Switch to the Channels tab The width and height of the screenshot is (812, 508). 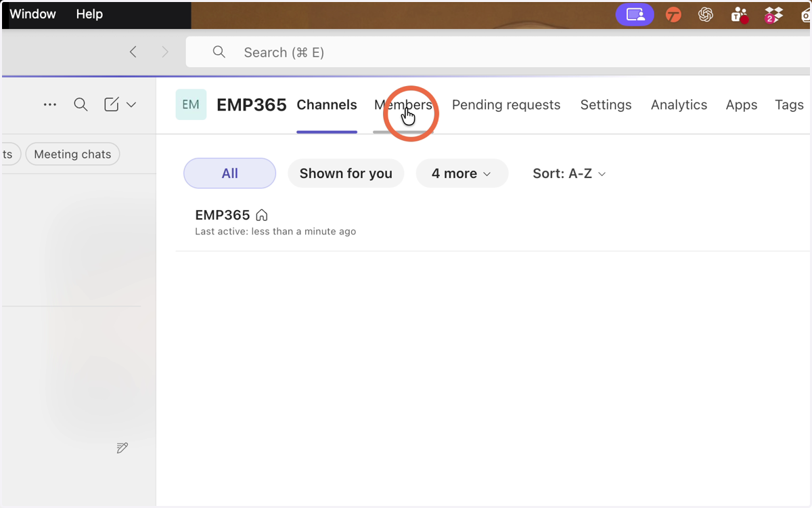pyautogui.click(x=327, y=105)
